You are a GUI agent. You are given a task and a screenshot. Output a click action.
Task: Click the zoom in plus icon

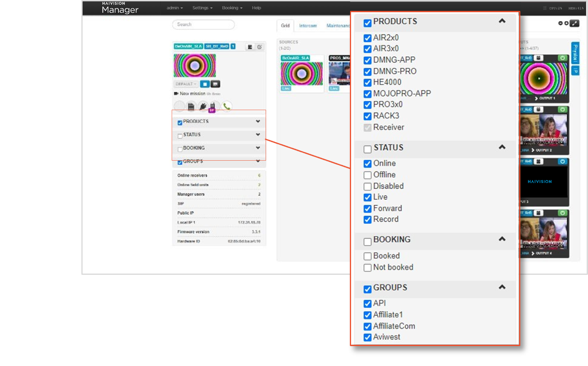(566, 23)
